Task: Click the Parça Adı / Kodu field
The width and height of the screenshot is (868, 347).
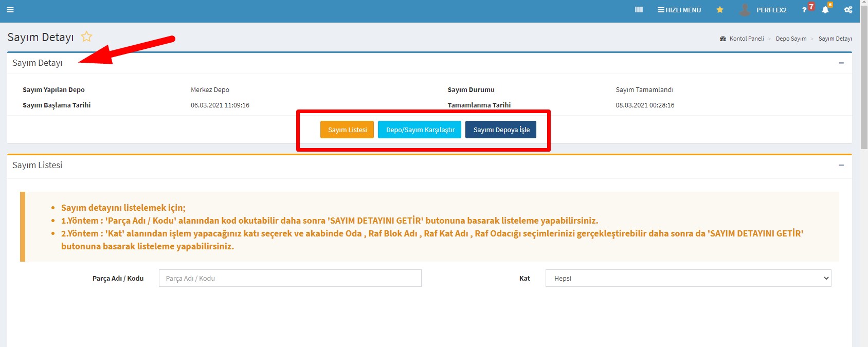Action: [x=290, y=278]
